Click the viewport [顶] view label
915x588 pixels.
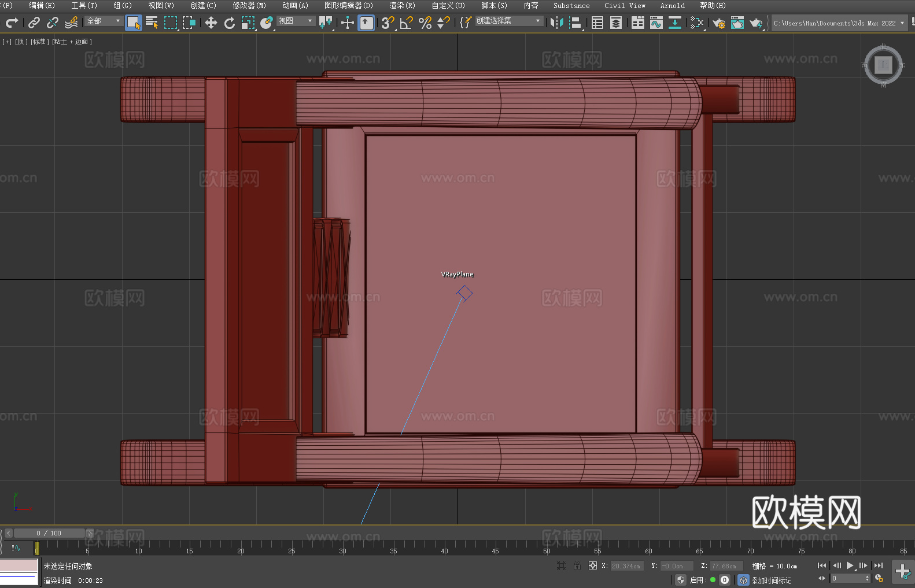click(x=21, y=42)
